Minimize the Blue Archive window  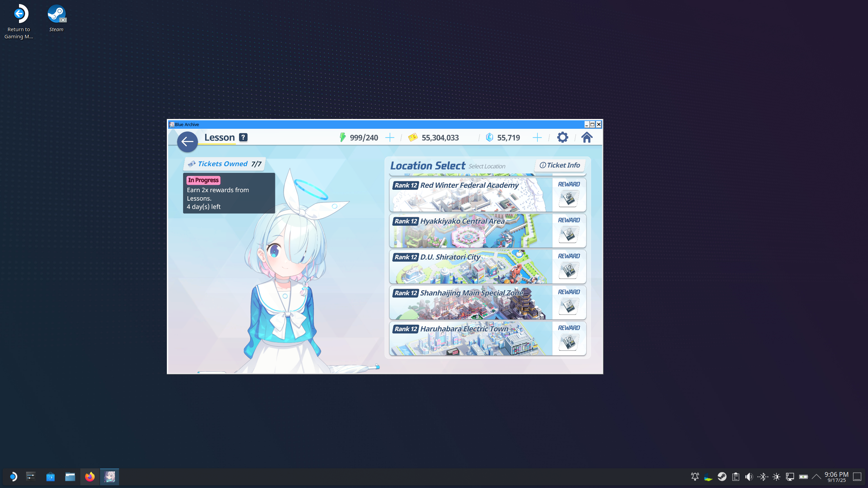(586, 124)
